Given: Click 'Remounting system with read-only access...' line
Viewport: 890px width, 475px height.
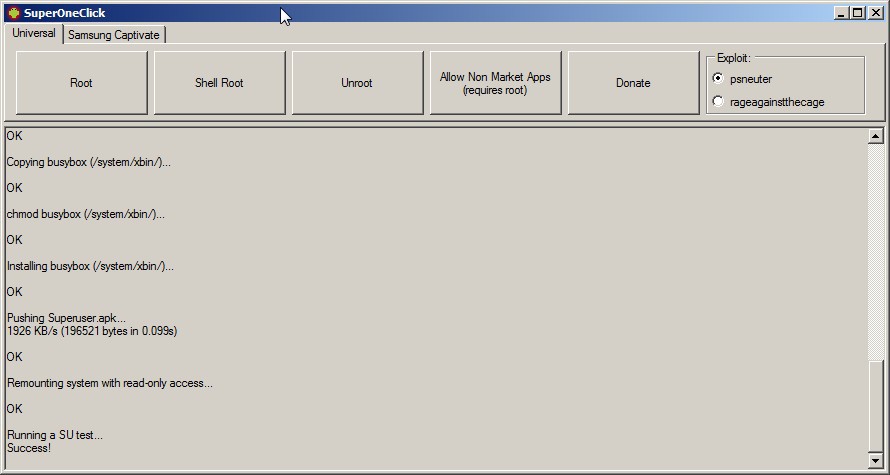Looking at the screenshot, I should click(x=110, y=383).
